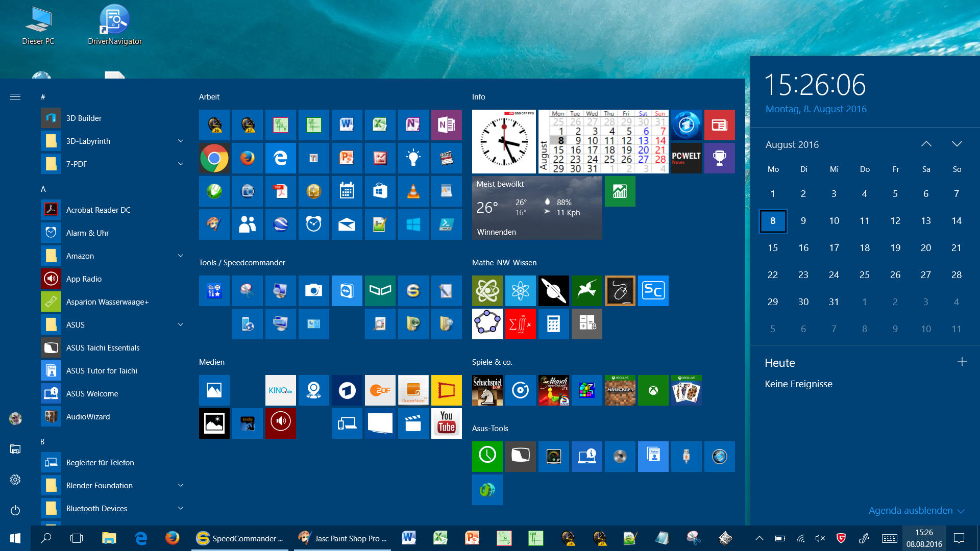The image size is (980, 551).
Task: Switch to SpeedCommander in the taskbar
Action: coord(240,538)
